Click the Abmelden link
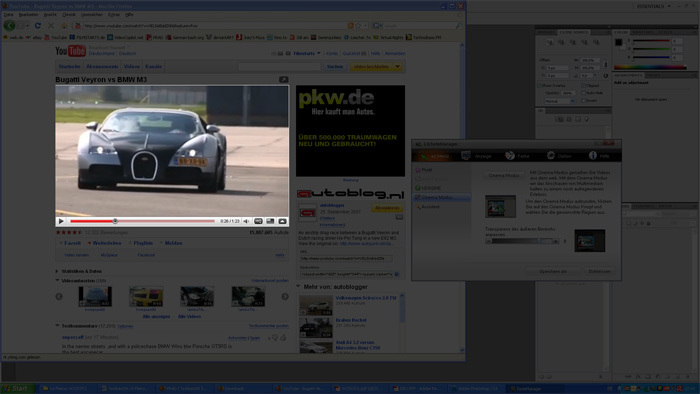 [395, 54]
